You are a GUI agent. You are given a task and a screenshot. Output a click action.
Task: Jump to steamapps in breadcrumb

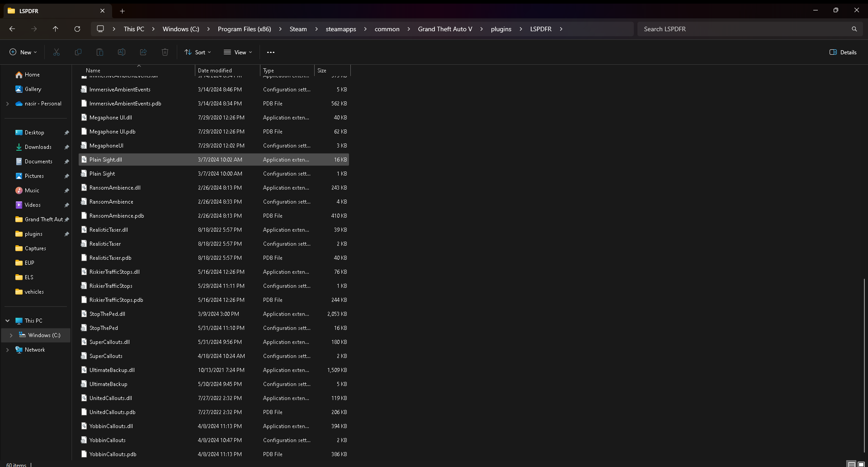tap(341, 29)
